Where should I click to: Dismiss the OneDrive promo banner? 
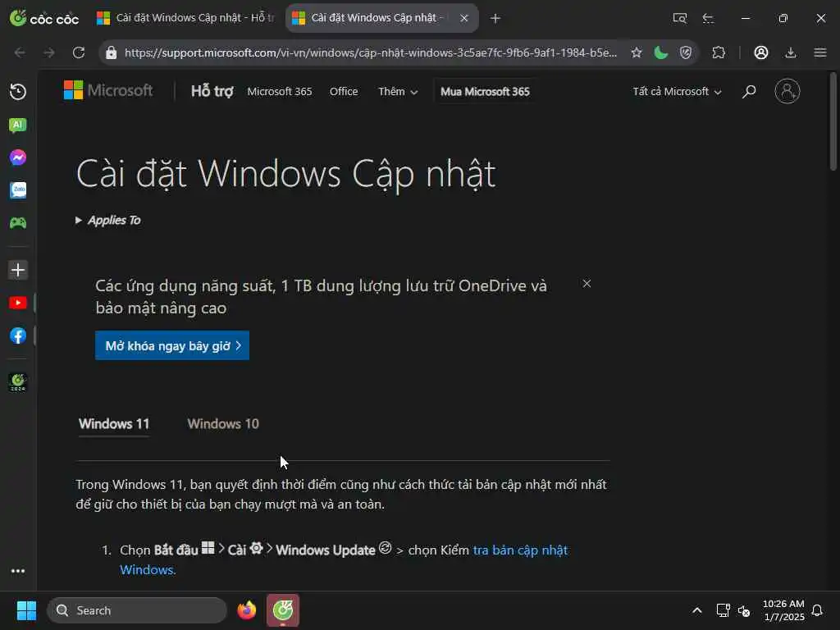pyautogui.click(x=587, y=283)
